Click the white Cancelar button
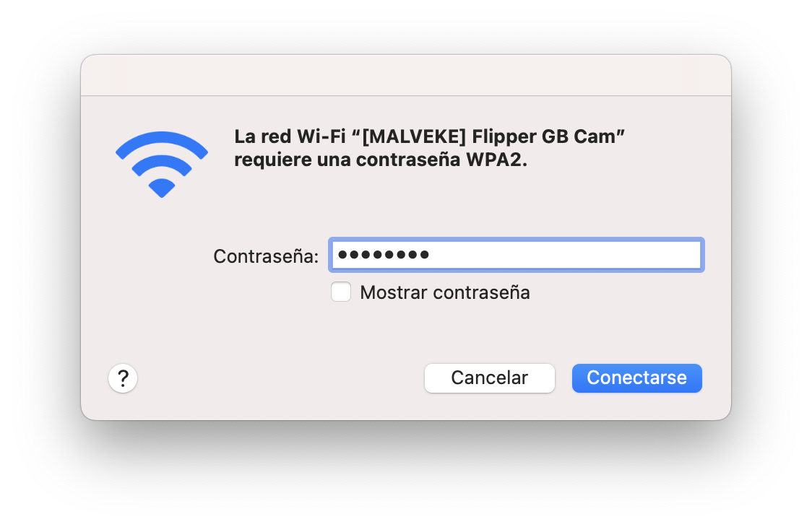The height and width of the screenshot is (527, 812). 489,378
